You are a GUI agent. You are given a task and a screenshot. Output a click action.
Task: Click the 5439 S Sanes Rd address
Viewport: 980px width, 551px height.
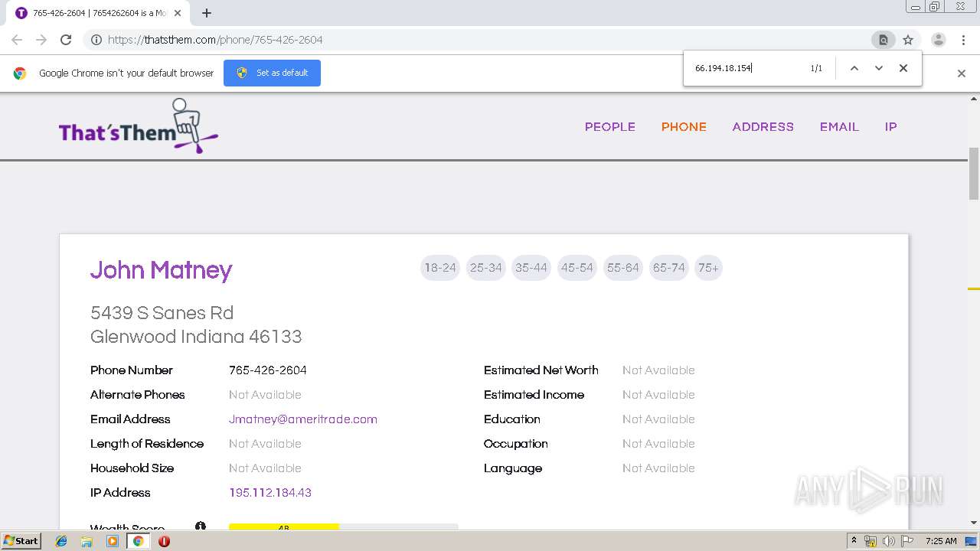[x=162, y=313]
